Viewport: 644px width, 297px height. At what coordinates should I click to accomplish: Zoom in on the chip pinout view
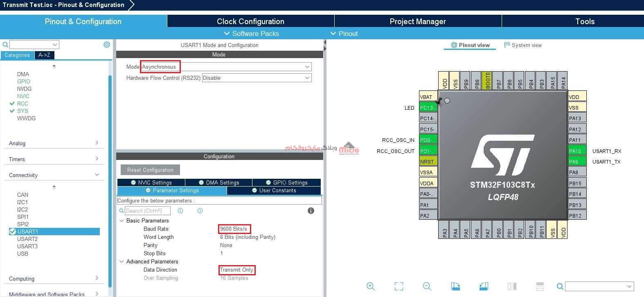coord(371,286)
